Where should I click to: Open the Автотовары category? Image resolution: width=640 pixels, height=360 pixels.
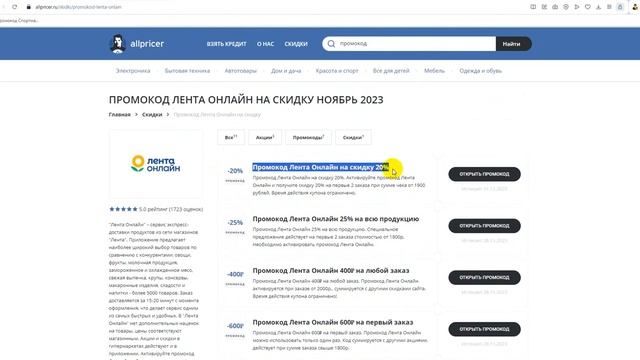[240, 71]
